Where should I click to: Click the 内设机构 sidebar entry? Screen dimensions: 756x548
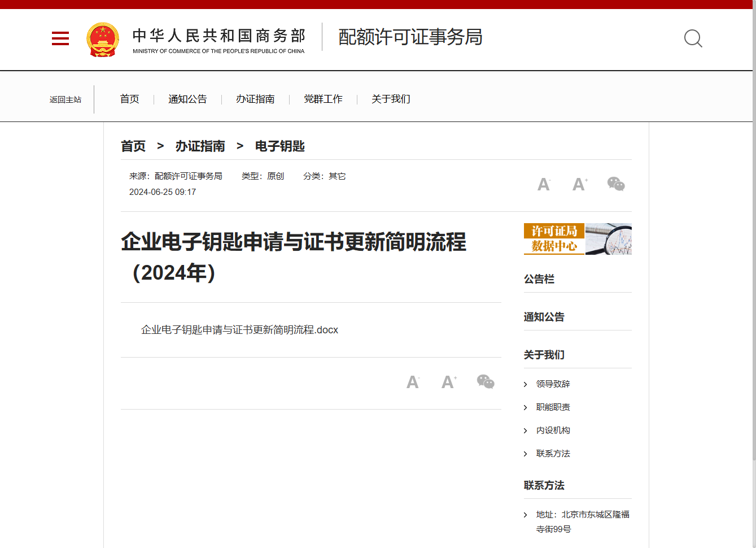[x=554, y=430]
